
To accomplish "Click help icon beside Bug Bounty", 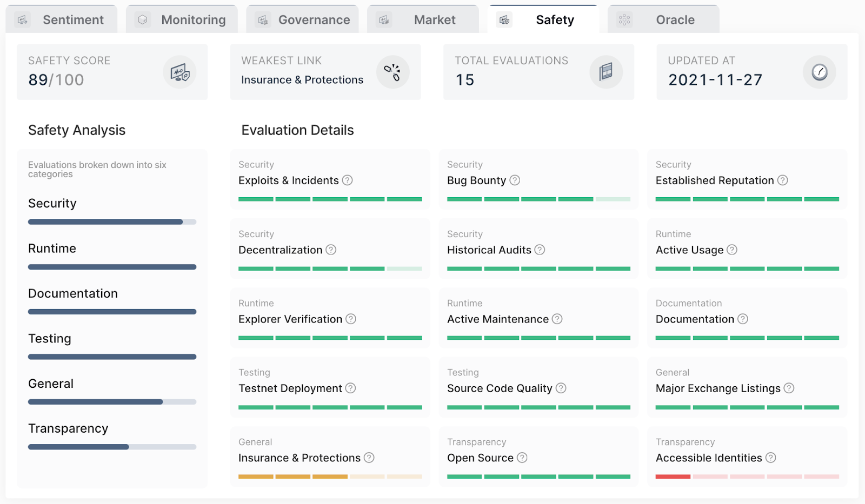I will point(515,180).
